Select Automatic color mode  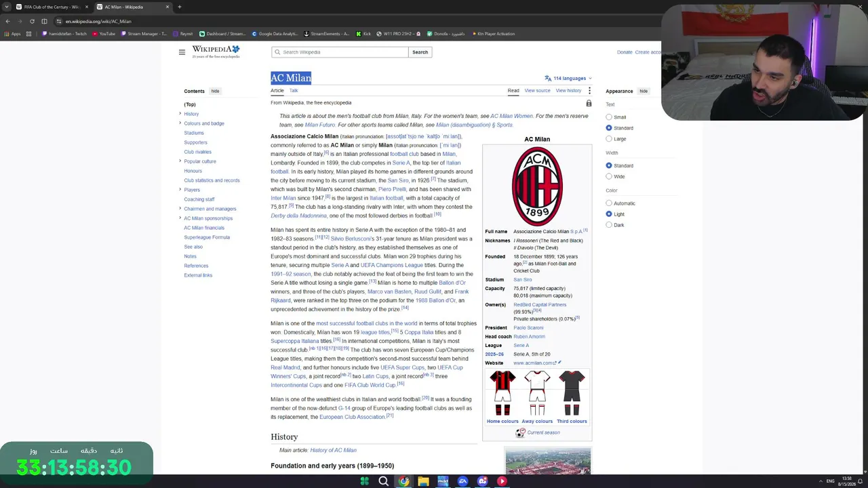[609, 203]
